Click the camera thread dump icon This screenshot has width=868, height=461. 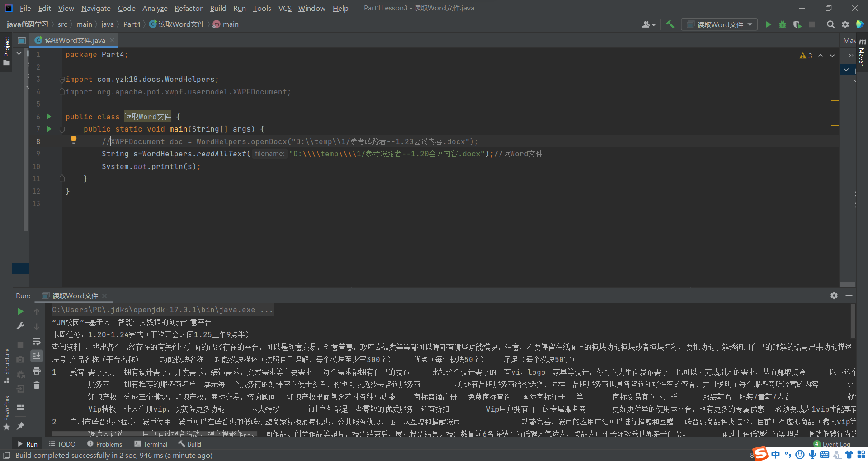[20, 359]
